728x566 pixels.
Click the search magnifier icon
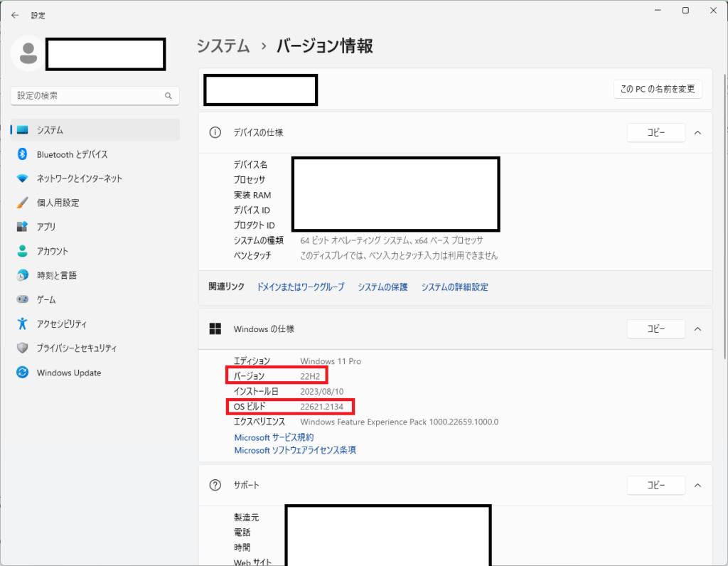coord(168,96)
